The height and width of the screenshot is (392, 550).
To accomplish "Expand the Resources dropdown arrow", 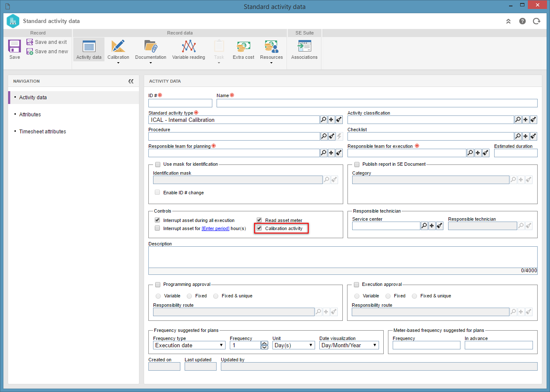I will (x=271, y=63).
